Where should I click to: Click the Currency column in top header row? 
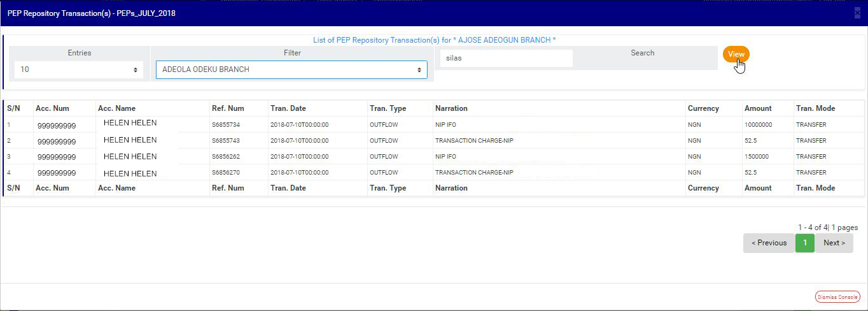703,108
